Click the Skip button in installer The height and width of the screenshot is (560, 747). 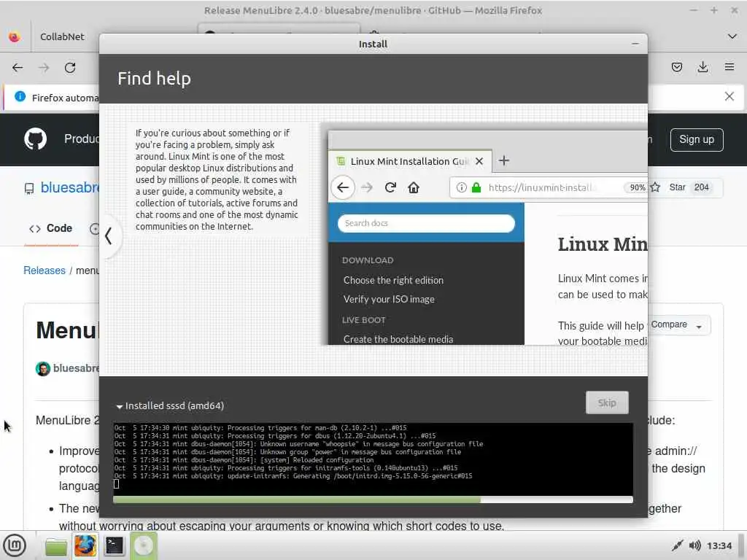coord(607,402)
